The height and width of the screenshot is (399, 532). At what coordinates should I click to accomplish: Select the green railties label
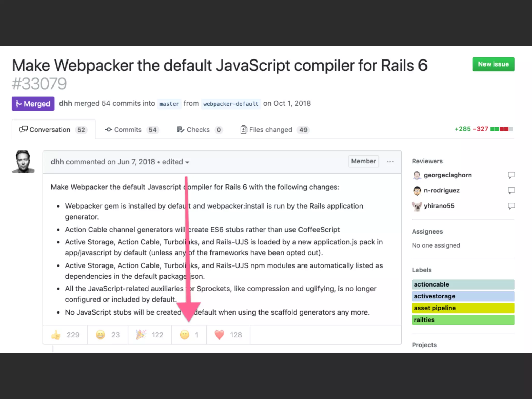[x=463, y=320]
